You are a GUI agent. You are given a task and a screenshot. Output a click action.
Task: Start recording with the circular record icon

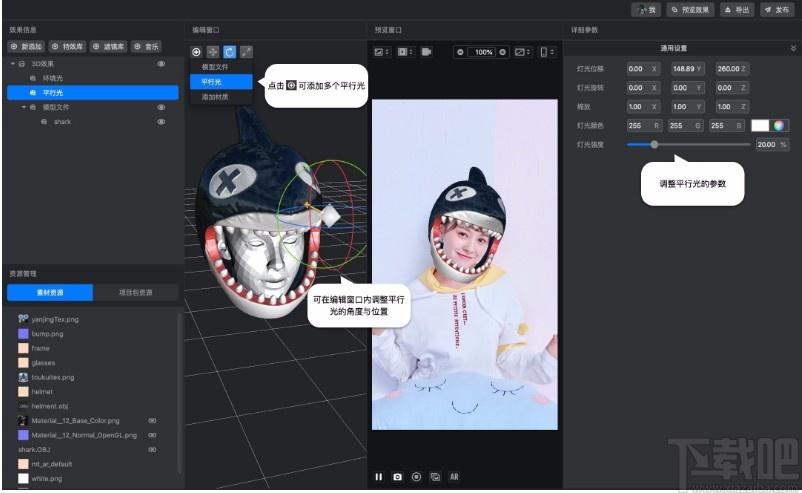[416, 477]
